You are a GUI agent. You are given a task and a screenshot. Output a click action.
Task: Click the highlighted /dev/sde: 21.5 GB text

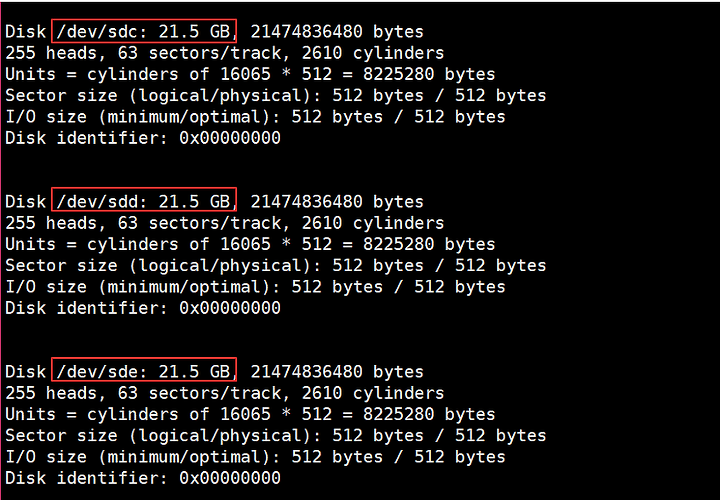pyautogui.click(x=144, y=371)
